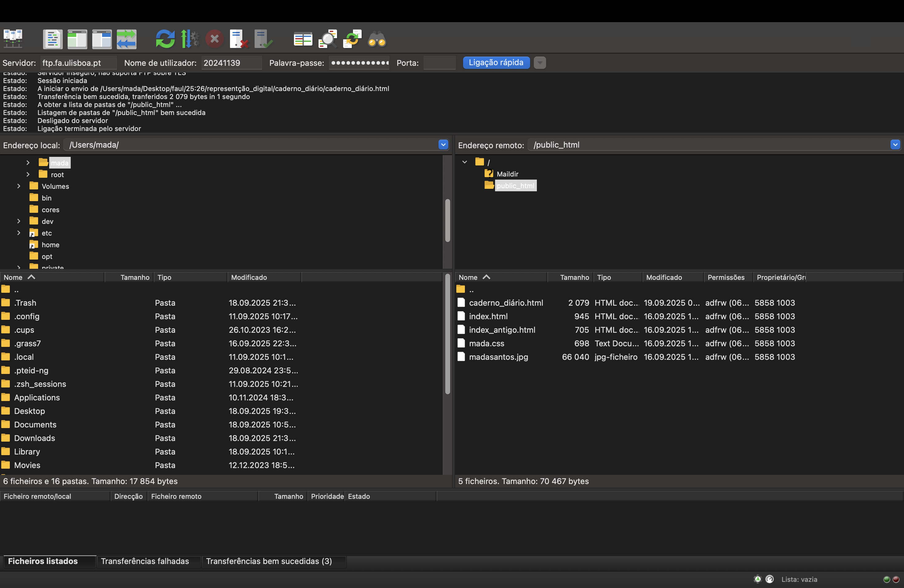Viewport: 904px width, 588px height.
Task: Click the binoculars file search icon
Action: tap(377, 39)
